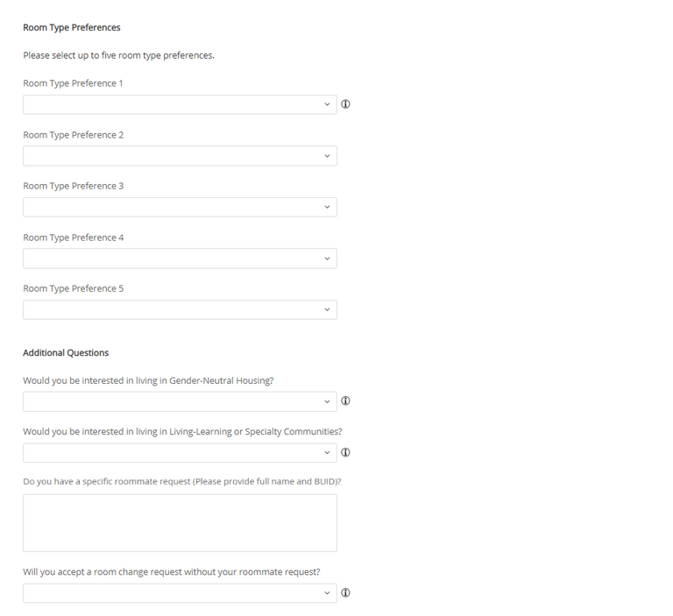Click the info icon for Gender-Neutral Housing

pyautogui.click(x=345, y=401)
